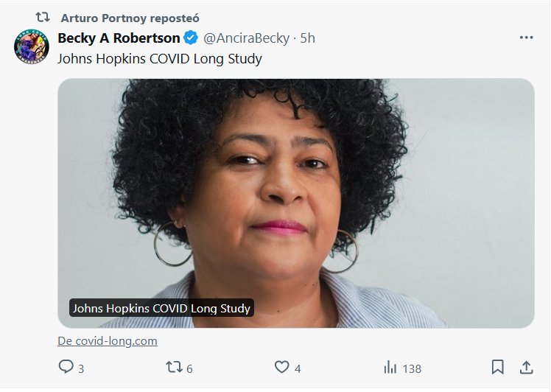Click the 5h timestamp of the post

tap(307, 38)
